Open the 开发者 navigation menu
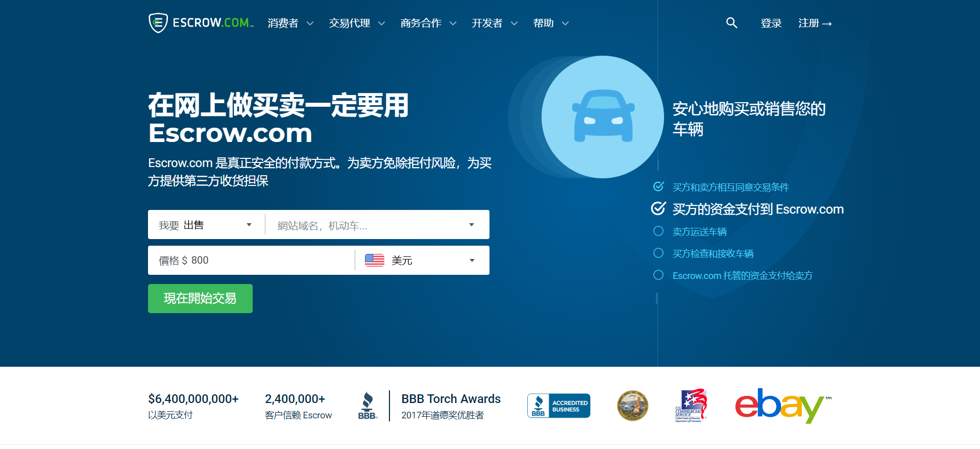 click(494, 23)
